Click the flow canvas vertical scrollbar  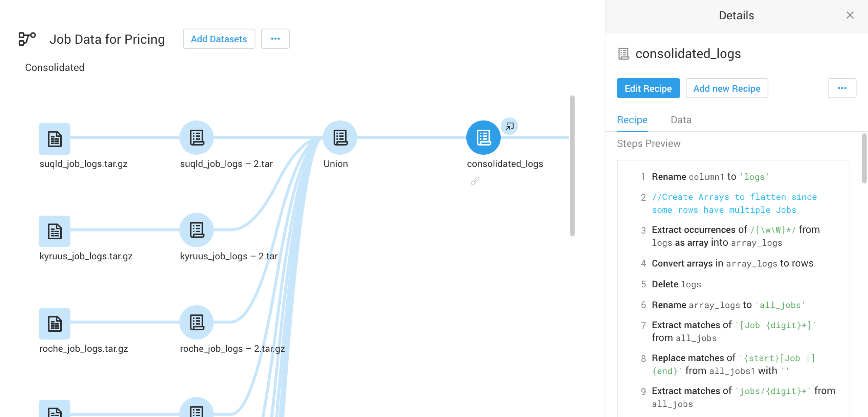(x=572, y=166)
